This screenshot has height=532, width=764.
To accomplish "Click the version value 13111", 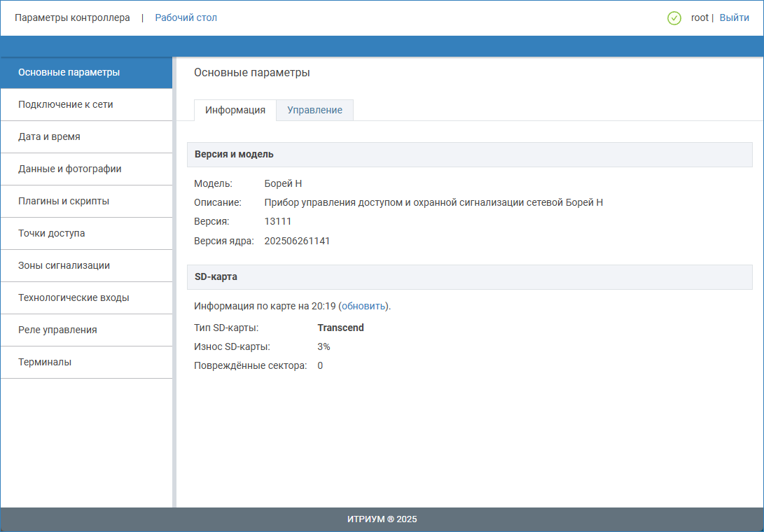I will tap(278, 222).
